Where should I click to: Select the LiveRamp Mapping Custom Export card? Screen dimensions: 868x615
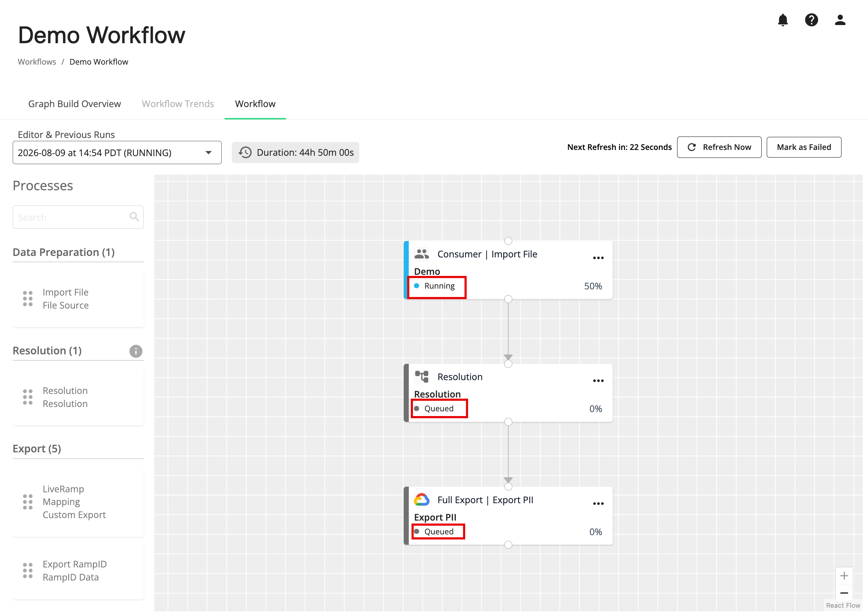click(78, 502)
